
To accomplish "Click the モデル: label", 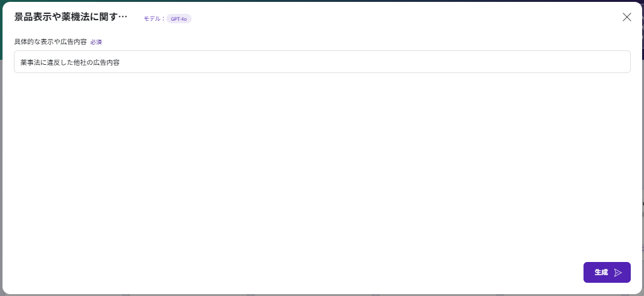I will click(x=153, y=19).
